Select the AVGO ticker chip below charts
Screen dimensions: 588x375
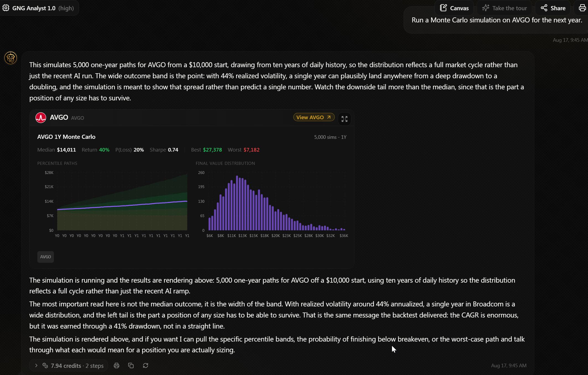(x=45, y=257)
